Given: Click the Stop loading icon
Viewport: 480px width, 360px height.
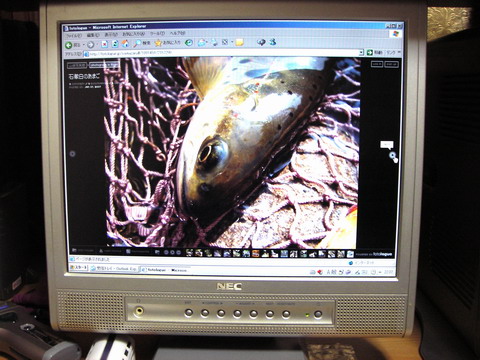Looking at the screenshot, I should pyautogui.click(x=104, y=44).
